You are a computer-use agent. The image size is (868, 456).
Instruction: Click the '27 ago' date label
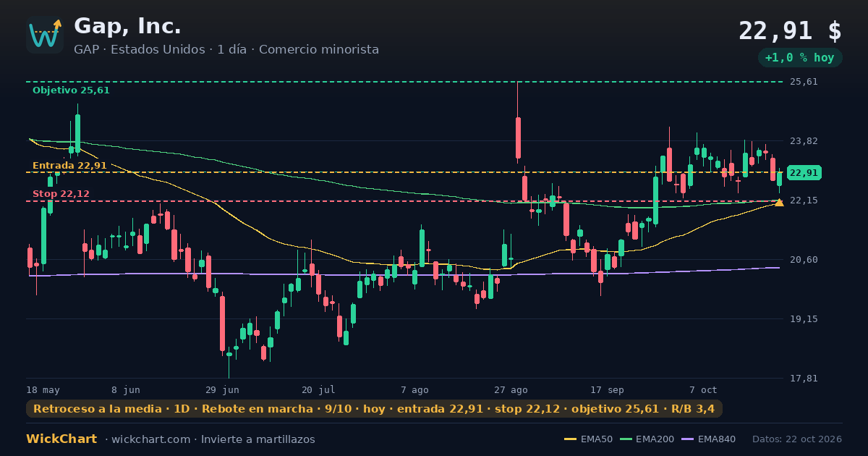[511, 389]
